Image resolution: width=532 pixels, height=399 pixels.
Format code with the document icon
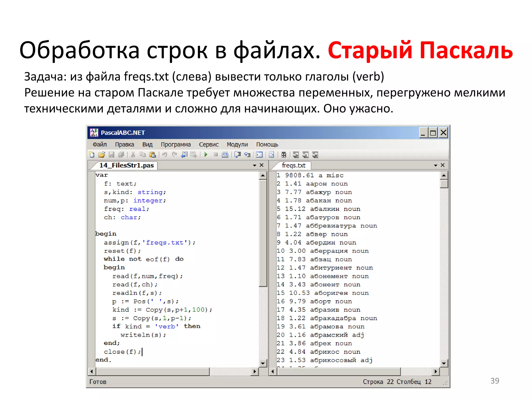(x=271, y=155)
